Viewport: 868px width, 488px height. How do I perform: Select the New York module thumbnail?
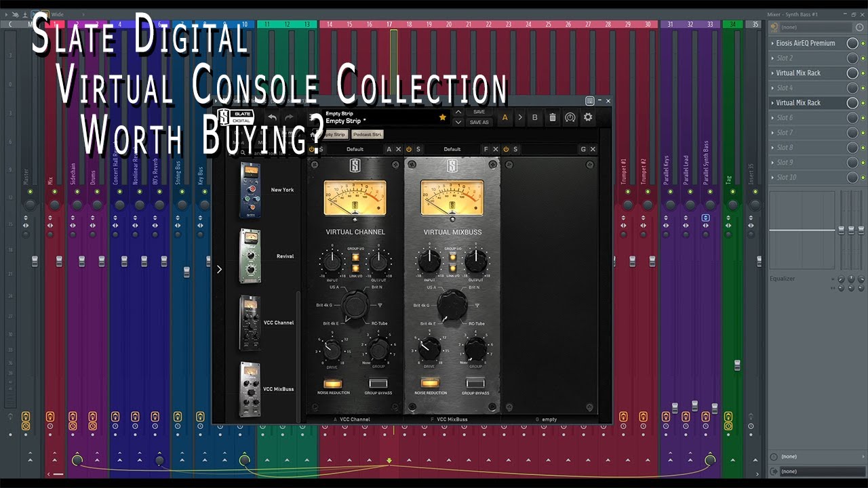[250, 190]
